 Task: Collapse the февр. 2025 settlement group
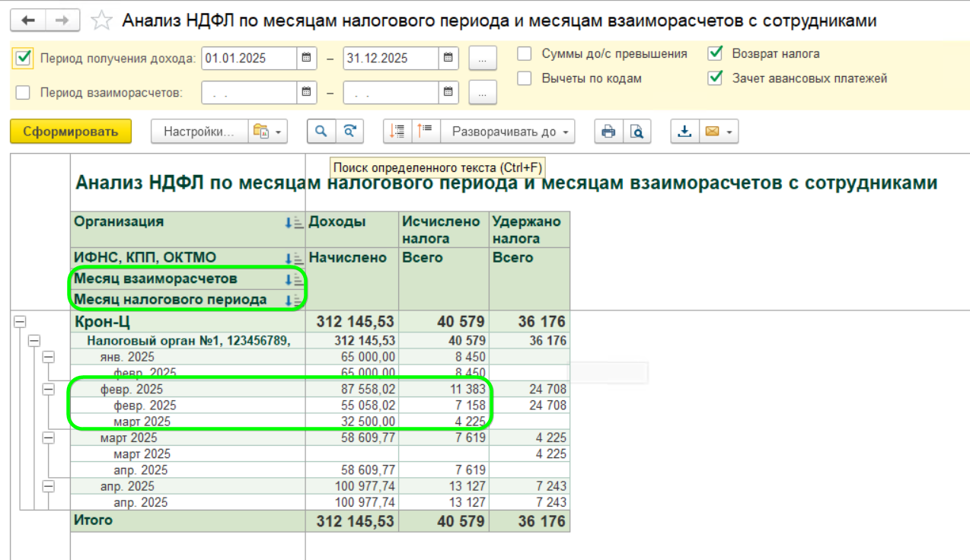tap(48, 390)
